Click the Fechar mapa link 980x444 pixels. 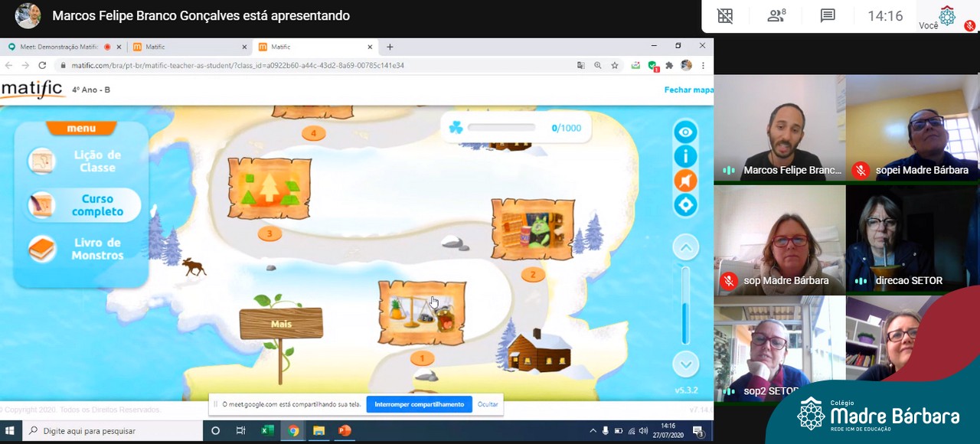tap(688, 90)
